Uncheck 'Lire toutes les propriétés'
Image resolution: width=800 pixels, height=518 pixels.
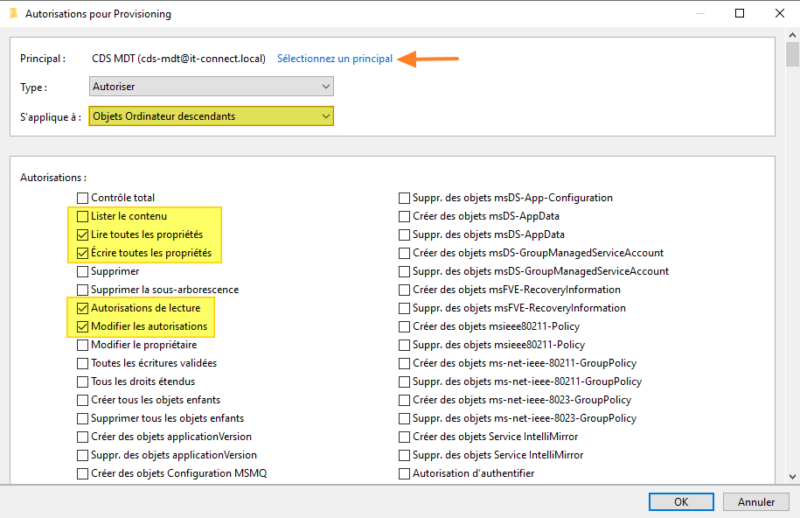[x=83, y=234]
